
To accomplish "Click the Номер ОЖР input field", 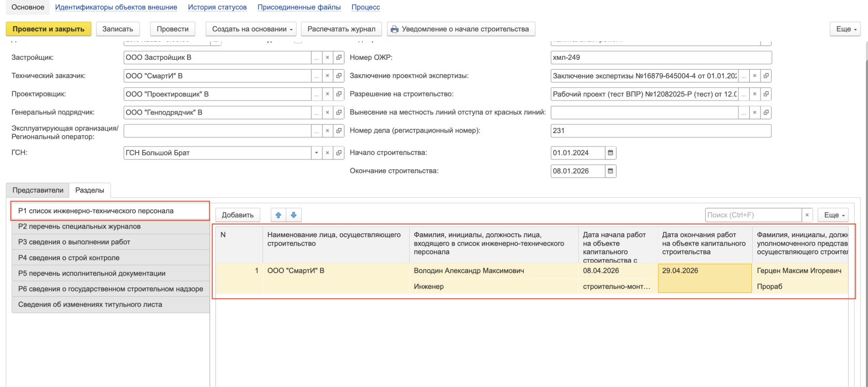I will click(x=661, y=58).
